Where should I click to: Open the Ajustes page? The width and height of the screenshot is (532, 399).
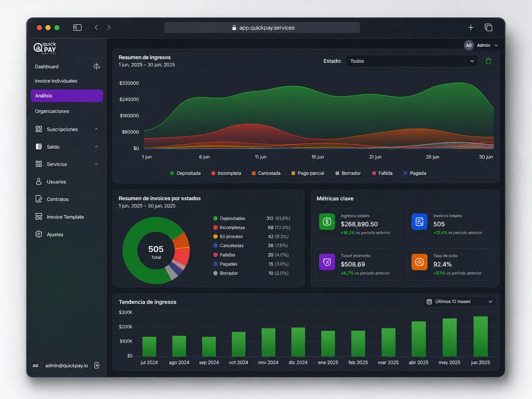click(55, 234)
